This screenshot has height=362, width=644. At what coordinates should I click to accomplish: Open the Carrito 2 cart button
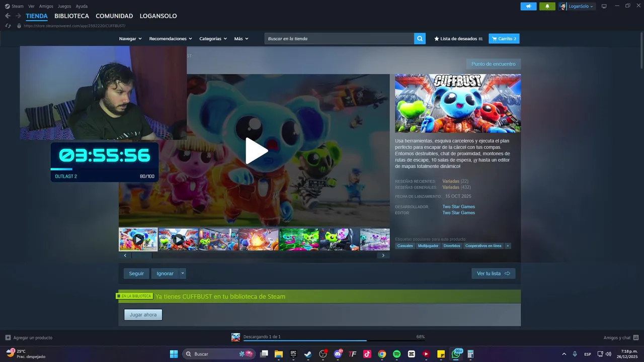tap(504, 39)
